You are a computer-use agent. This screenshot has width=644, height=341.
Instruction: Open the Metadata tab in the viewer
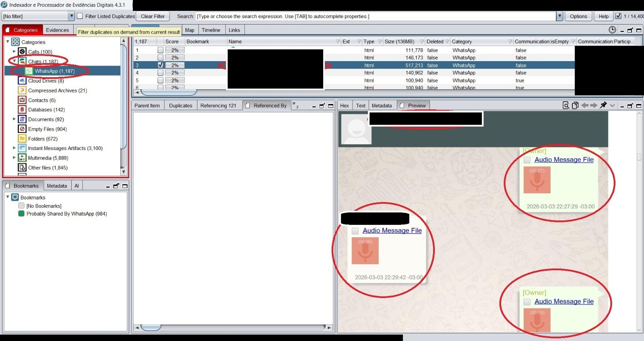[x=382, y=105]
